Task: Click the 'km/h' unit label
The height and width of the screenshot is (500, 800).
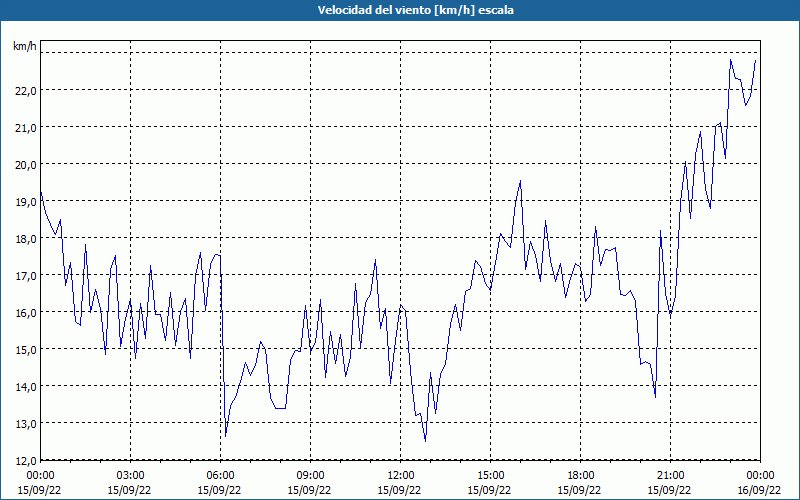Action: 24,46
